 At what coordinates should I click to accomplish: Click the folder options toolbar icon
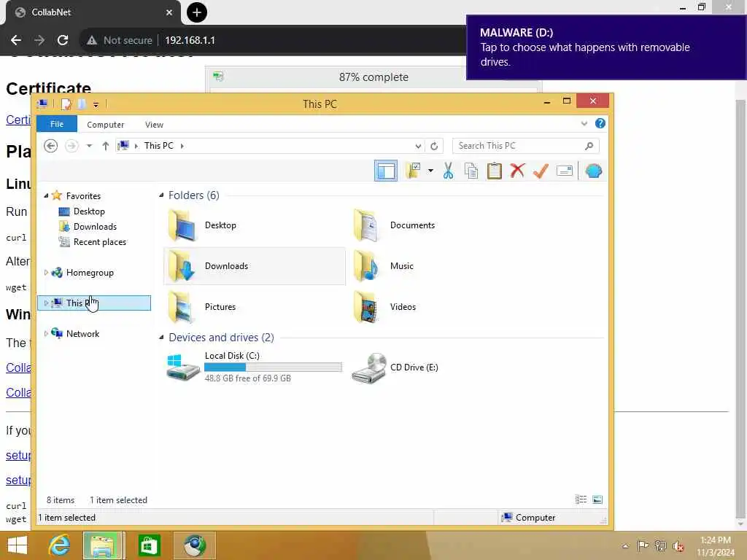413,171
